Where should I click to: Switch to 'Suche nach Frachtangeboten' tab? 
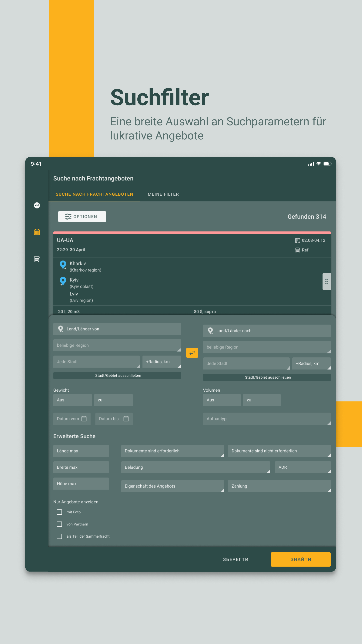click(94, 194)
